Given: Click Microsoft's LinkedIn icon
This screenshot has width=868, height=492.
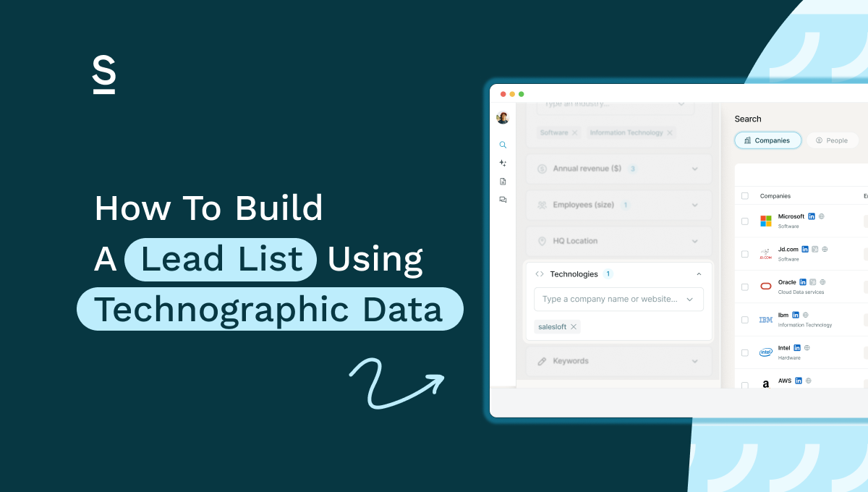Looking at the screenshot, I should tap(812, 216).
